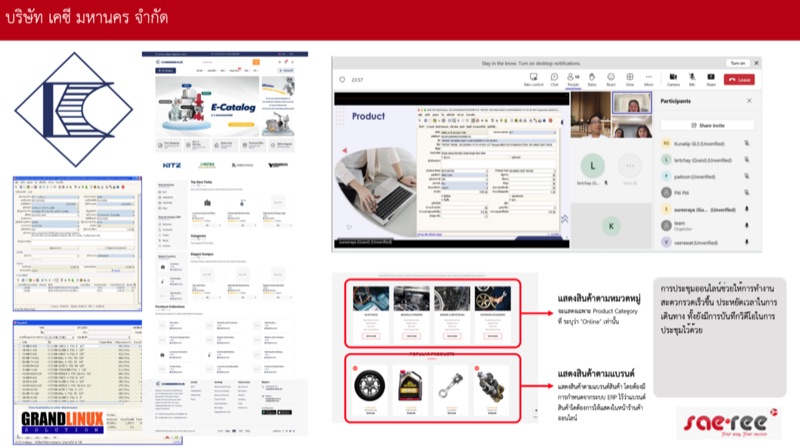Screen dimensions: 800x448
Task: Click the cart icon in website header
Action: [x=286, y=62]
